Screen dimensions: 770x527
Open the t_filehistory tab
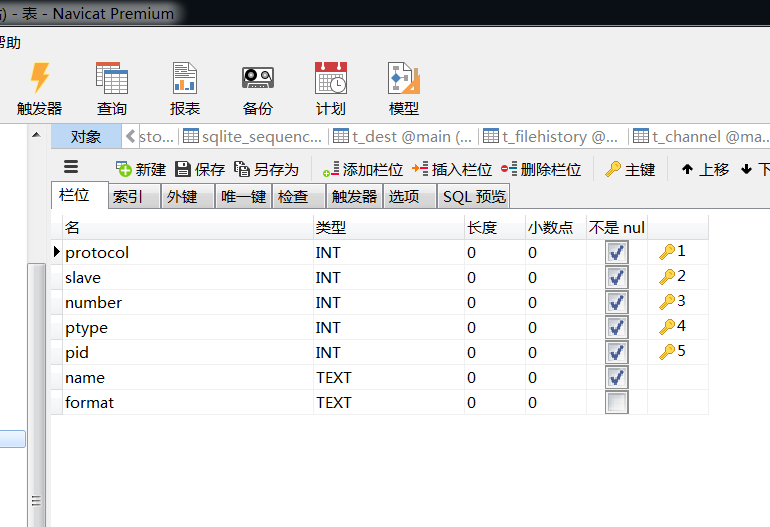point(553,137)
